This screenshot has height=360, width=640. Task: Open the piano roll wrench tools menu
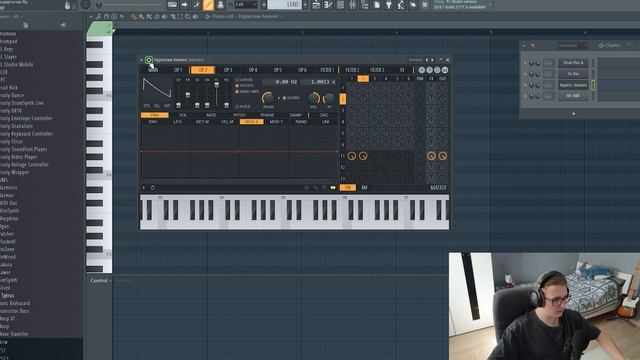point(98,17)
